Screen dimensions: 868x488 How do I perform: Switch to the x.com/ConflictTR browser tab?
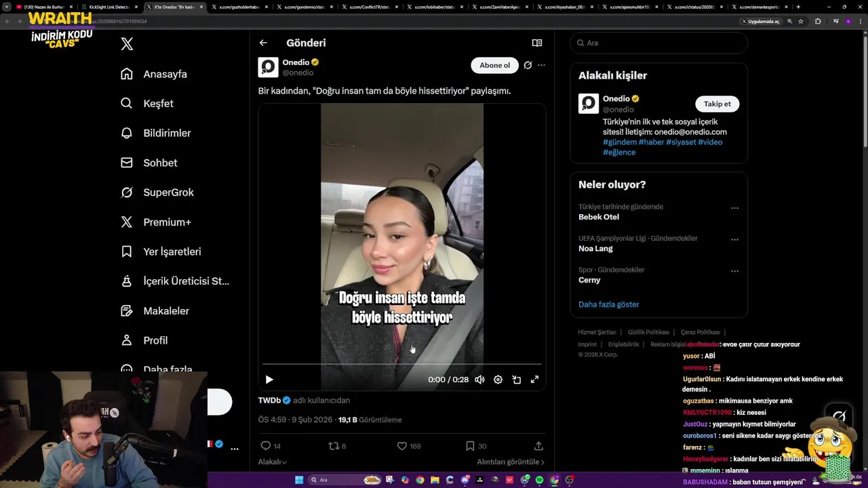pos(367,7)
